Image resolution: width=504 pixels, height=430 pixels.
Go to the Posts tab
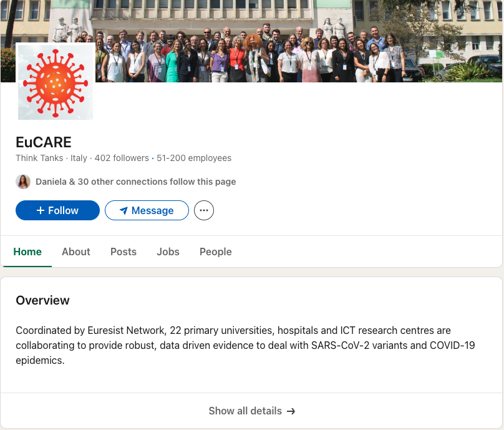click(124, 252)
